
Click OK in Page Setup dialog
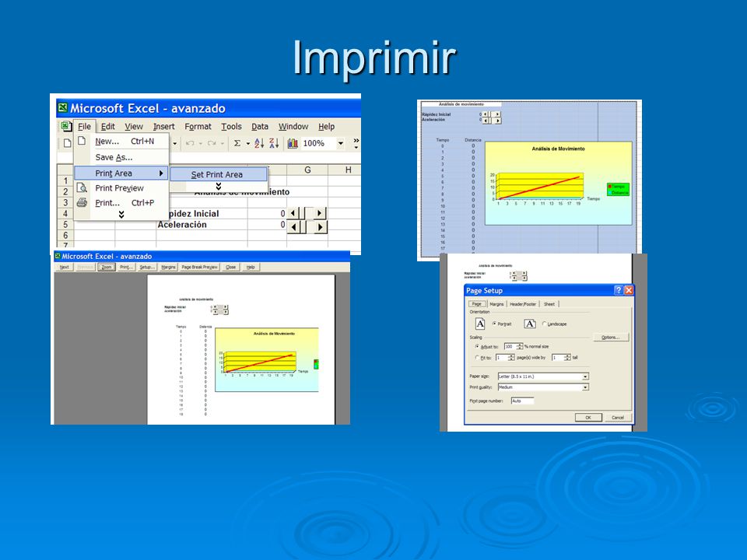(588, 417)
